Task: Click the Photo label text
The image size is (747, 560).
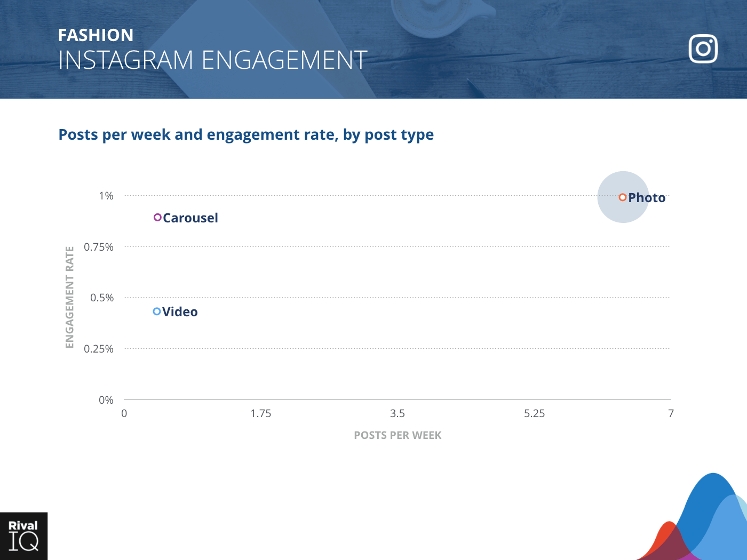Action: coord(647,198)
